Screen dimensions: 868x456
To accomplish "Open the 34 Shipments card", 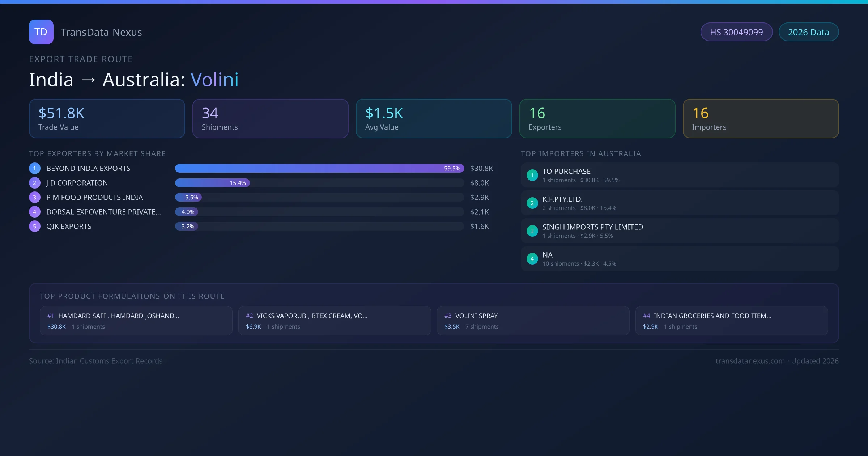I will click(x=270, y=118).
